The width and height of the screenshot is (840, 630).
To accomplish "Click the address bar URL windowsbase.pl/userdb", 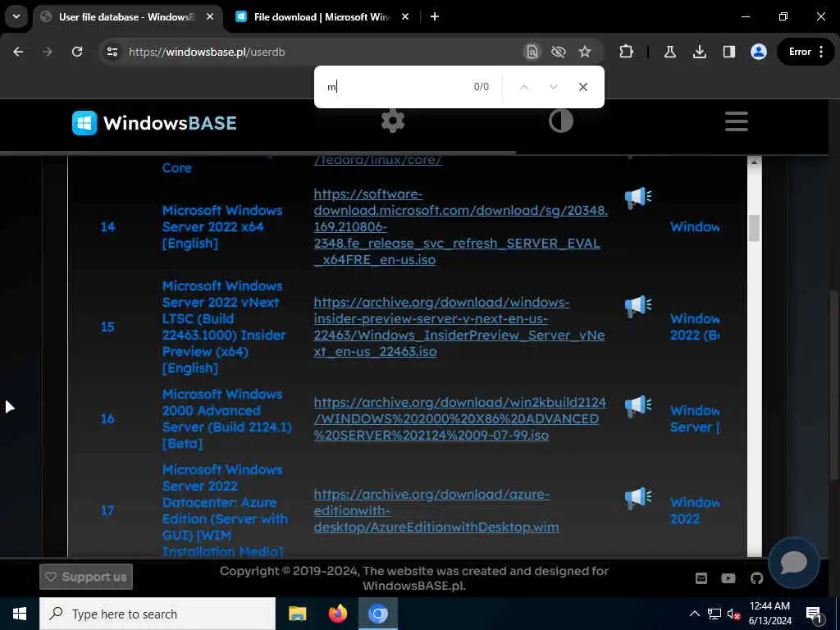I will (207, 52).
